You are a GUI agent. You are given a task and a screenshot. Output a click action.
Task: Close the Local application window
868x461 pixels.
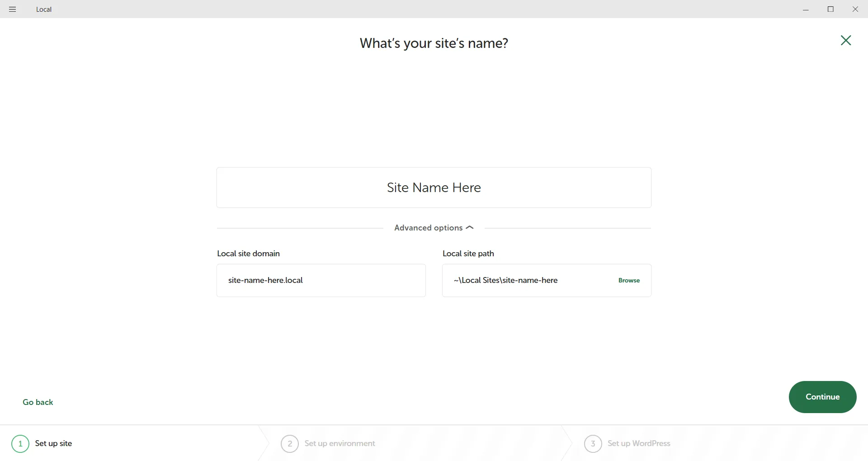pyautogui.click(x=855, y=9)
